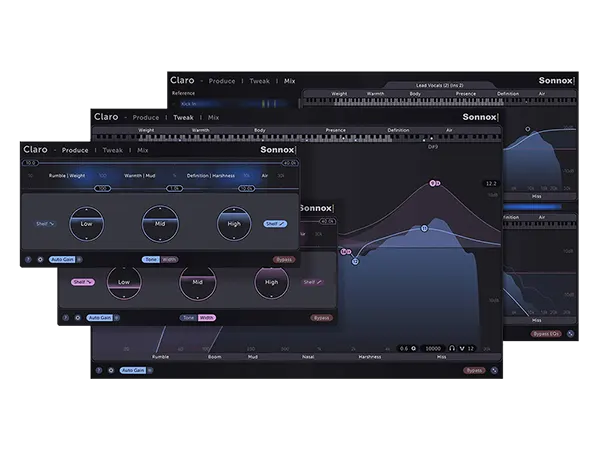Select Width mode in the front Produce window
The width and height of the screenshot is (600, 450).
click(169, 259)
